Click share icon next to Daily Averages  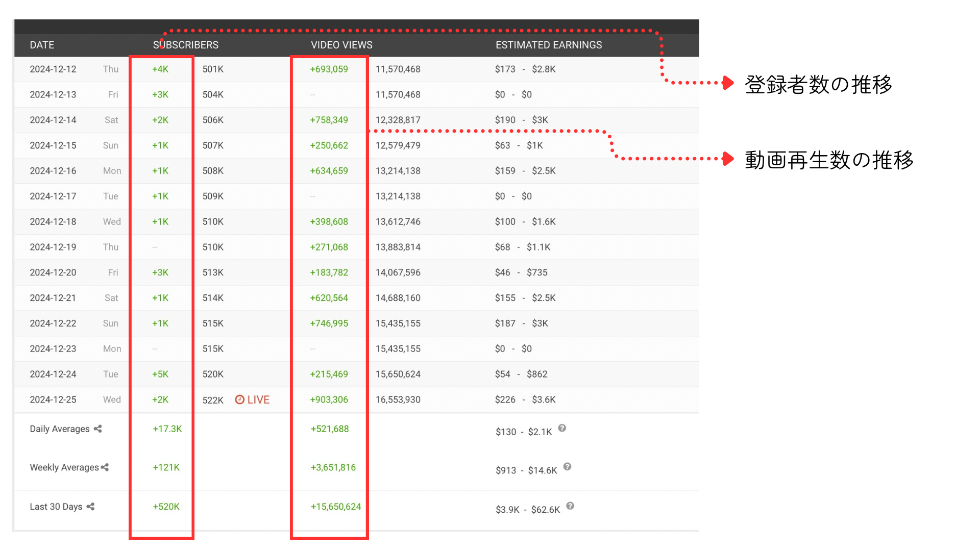(97, 429)
